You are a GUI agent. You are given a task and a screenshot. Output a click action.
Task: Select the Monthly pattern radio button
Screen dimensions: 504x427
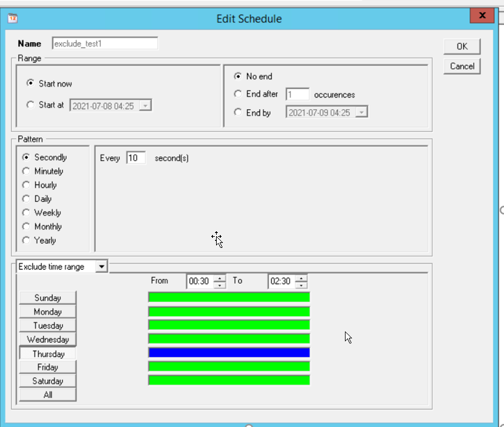coord(26,227)
